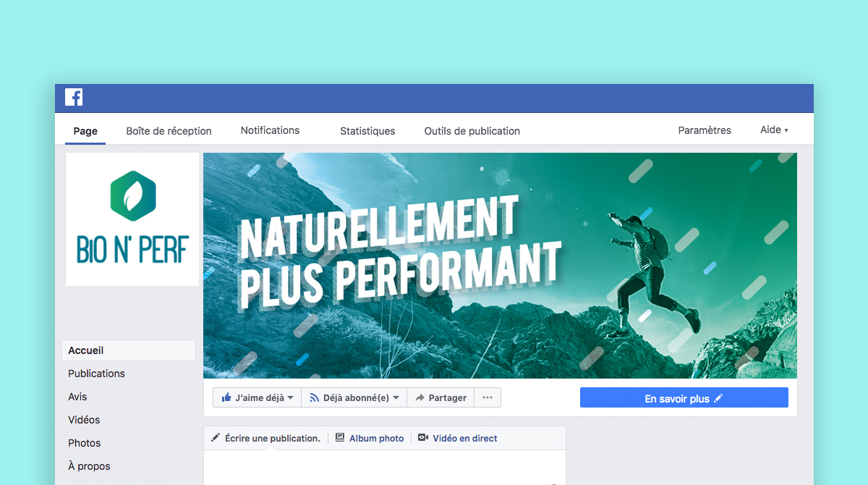The height and width of the screenshot is (485, 868).
Task: Open the three-dots more options button
Action: (488, 397)
